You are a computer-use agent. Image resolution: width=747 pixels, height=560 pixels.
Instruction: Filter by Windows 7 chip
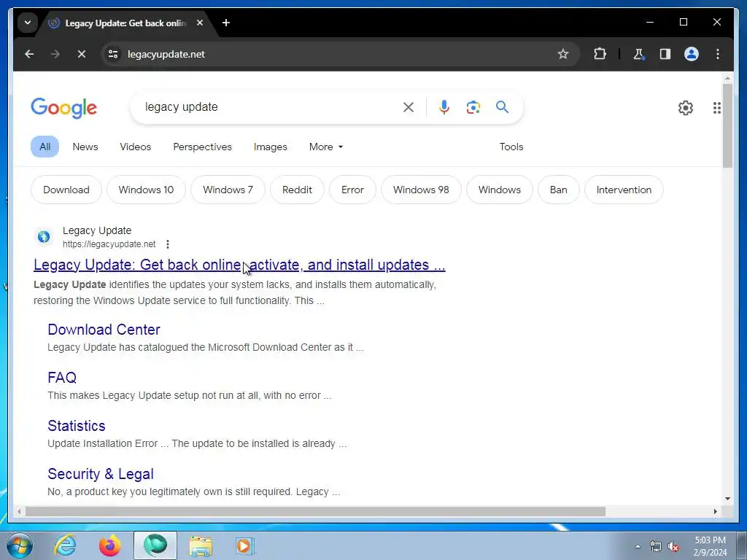228,190
